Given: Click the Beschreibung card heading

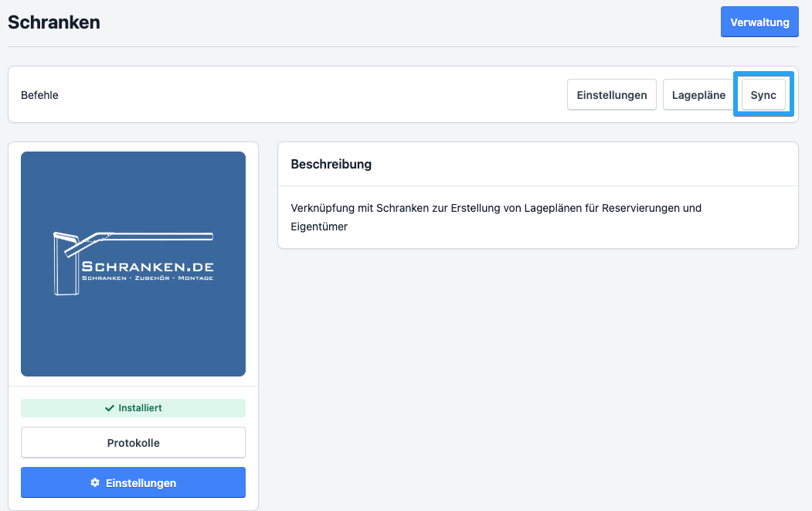Looking at the screenshot, I should click(331, 164).
